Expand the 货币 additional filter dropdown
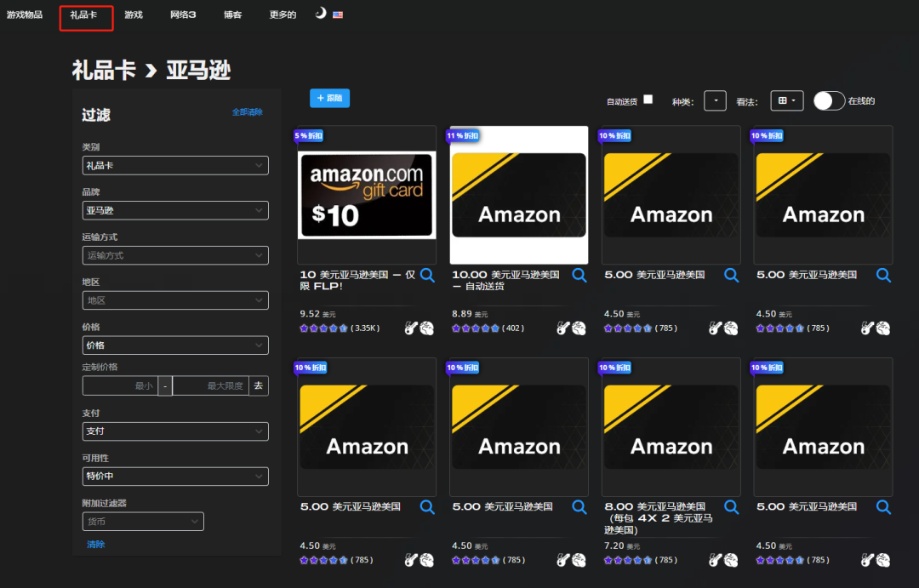 [x=143, y=521]
